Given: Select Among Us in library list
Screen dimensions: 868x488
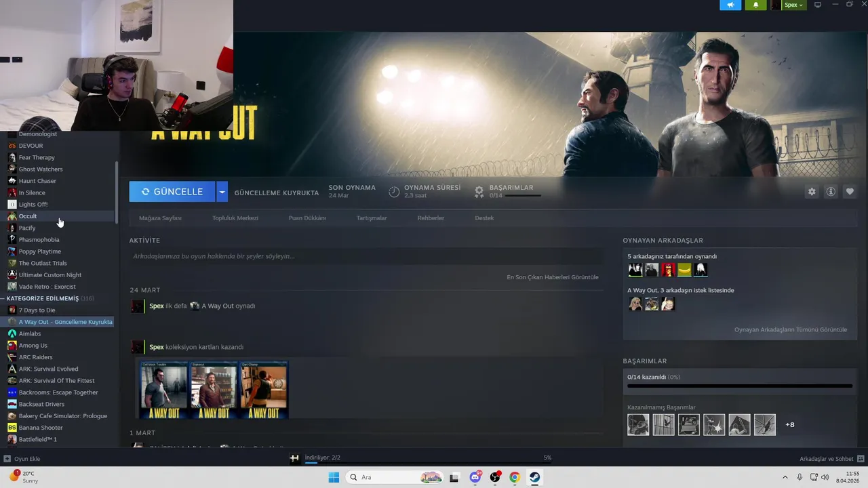Looking at the screenshot, I should [33, 346].
